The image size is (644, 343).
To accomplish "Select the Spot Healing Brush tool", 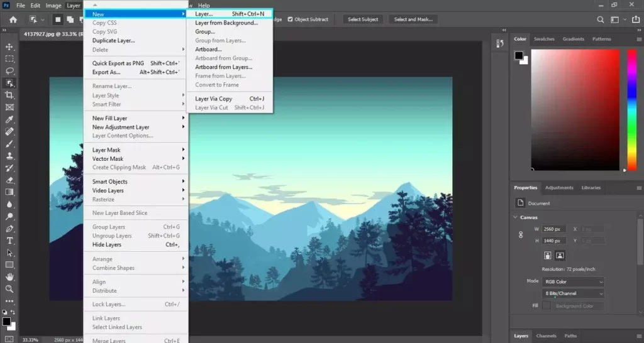I will click(9, 131).
